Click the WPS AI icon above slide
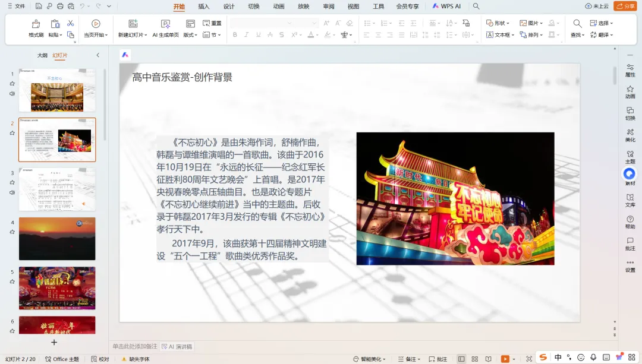 click(125, 55)
